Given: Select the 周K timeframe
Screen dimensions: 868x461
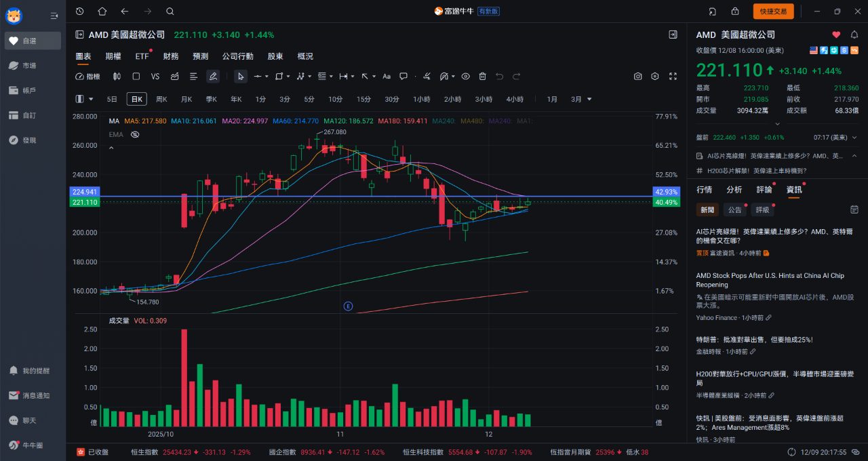Looking at the screenshot, I should 161,99.
